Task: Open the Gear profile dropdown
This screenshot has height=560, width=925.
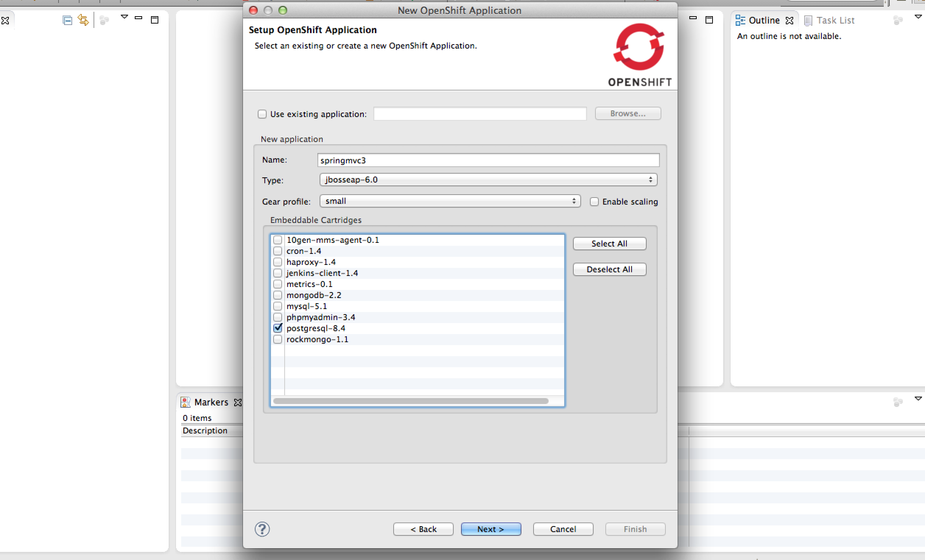Action: pos(450,201)
